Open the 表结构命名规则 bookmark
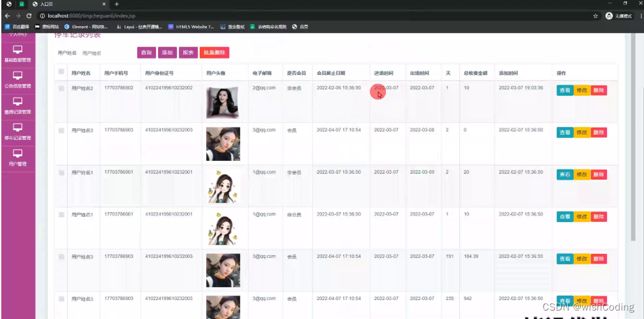This screenshot has height=319, width=644. tap(268, 27)
